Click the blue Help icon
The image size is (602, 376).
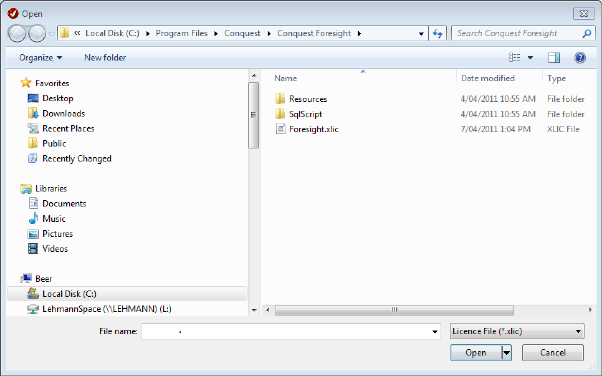580,58
